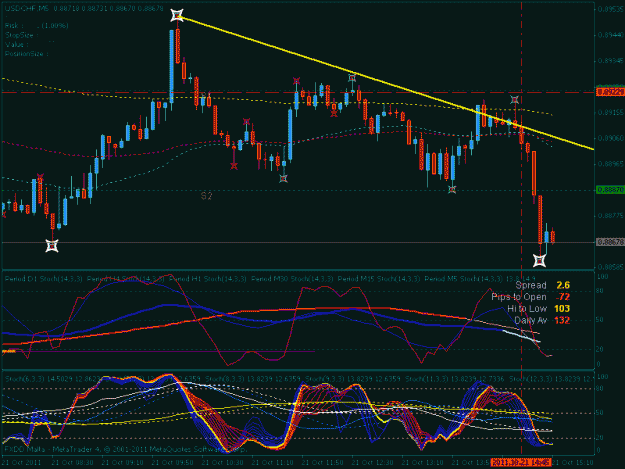Click the 21 Oct 10:30 time axis label
Viewport: 625px width, 469px height.
(x=222, y=463)
